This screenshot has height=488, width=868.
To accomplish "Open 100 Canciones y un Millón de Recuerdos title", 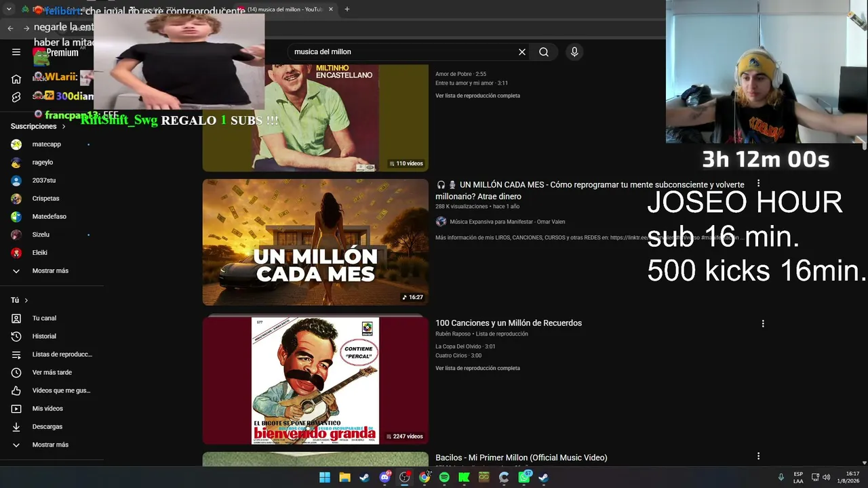I will 509,323.
